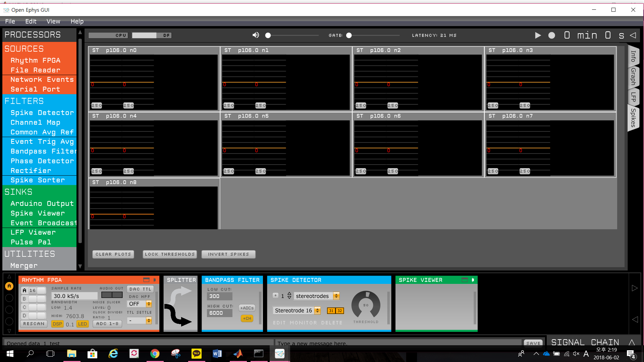Switch to the LFP side tab
Screen dimensions: 644x362
633,97
